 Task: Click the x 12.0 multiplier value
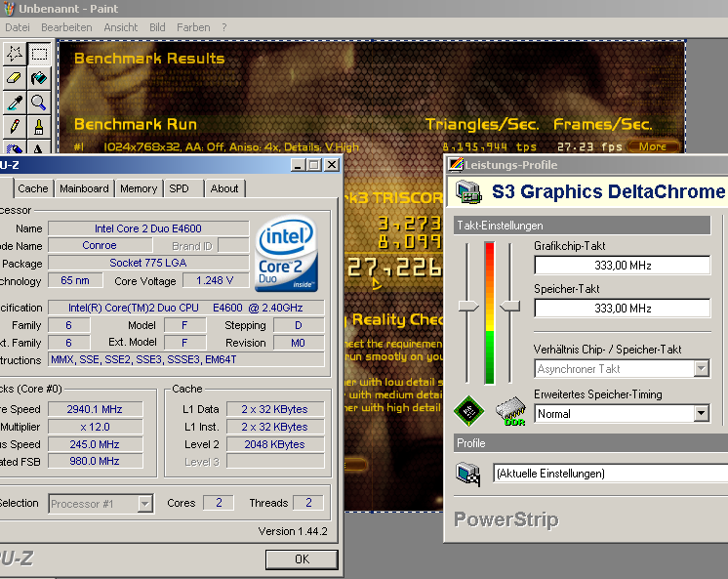[96, 427]
